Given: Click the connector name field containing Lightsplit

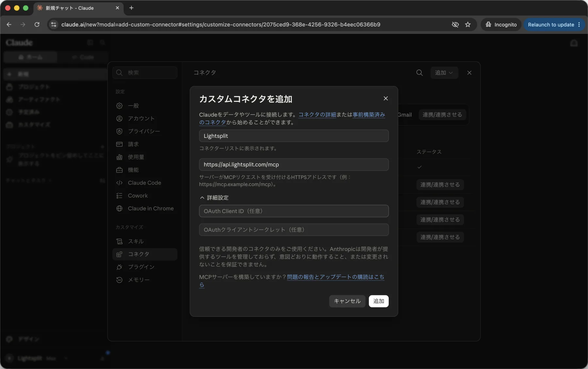Looking at the screenshot, I should pos(294,136).
